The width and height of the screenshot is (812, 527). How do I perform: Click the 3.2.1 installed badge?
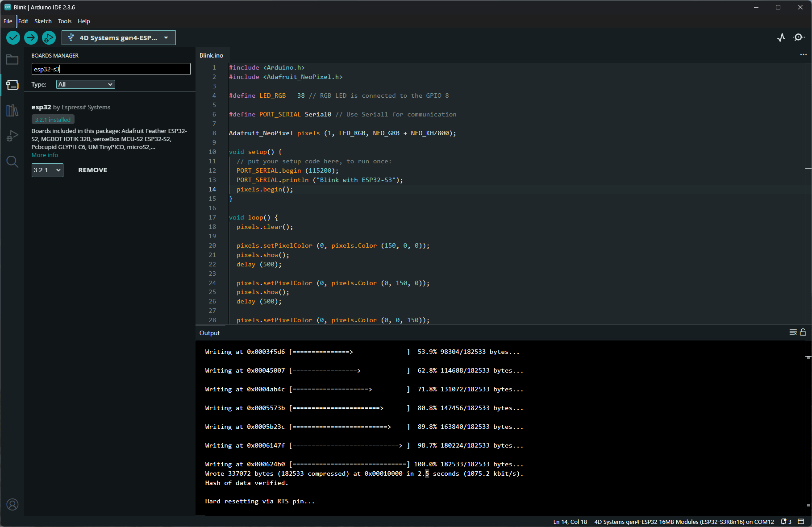tap(53, 120)
